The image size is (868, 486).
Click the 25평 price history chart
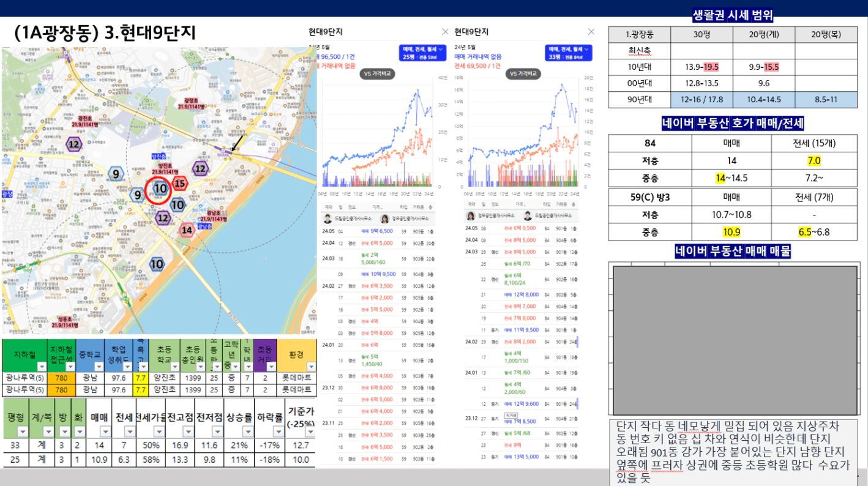click(377, 132)
